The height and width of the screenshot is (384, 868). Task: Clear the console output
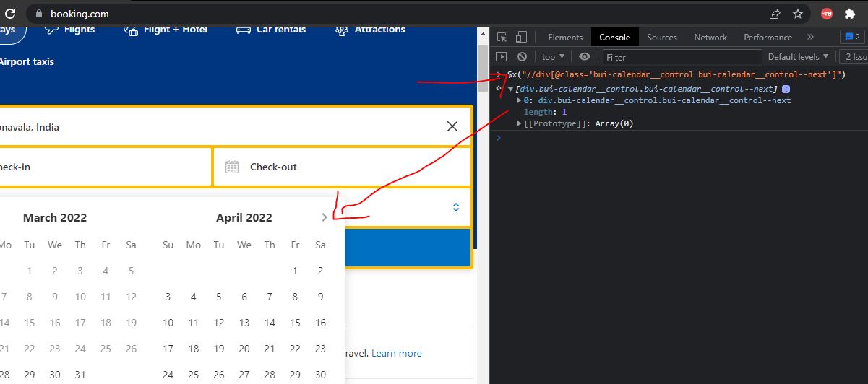coord(522,56)
